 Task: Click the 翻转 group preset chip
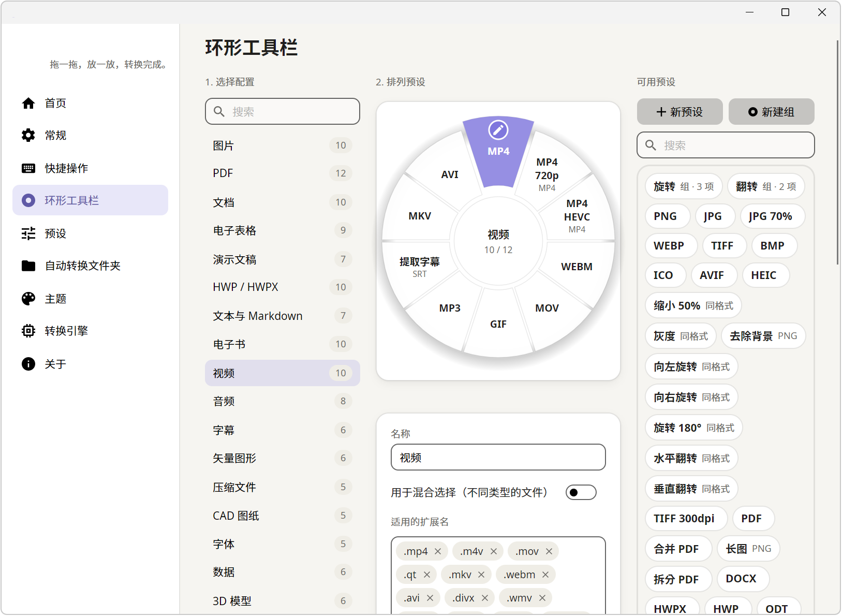(766, 186)
